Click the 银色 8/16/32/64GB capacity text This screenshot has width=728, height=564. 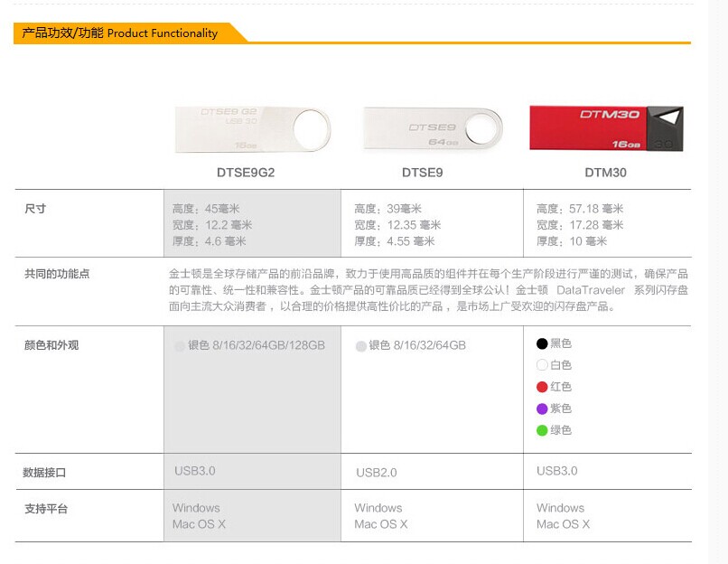[x=417, y=345]
